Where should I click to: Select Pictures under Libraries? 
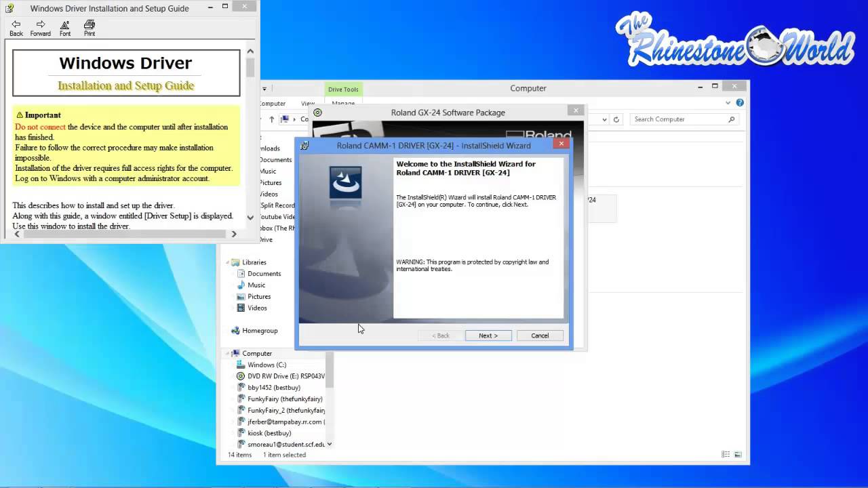click(259, 297)
